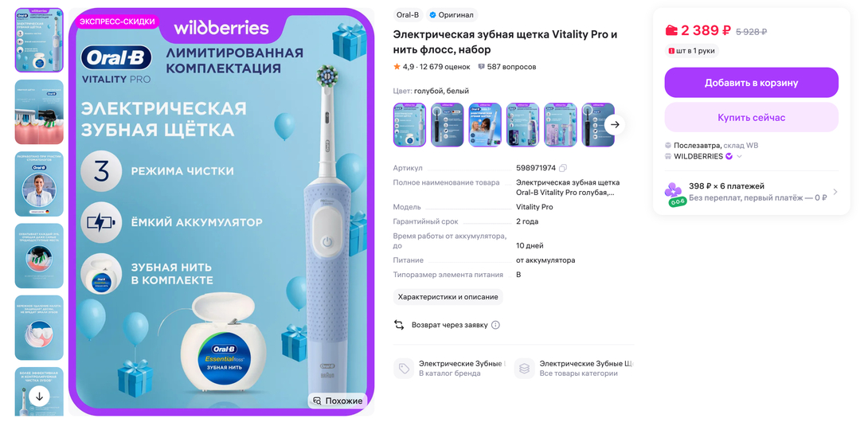This screenshot has height=426, width=868.
Task: Select the black toothbrush color variant
Action: (x=448, y=124)
